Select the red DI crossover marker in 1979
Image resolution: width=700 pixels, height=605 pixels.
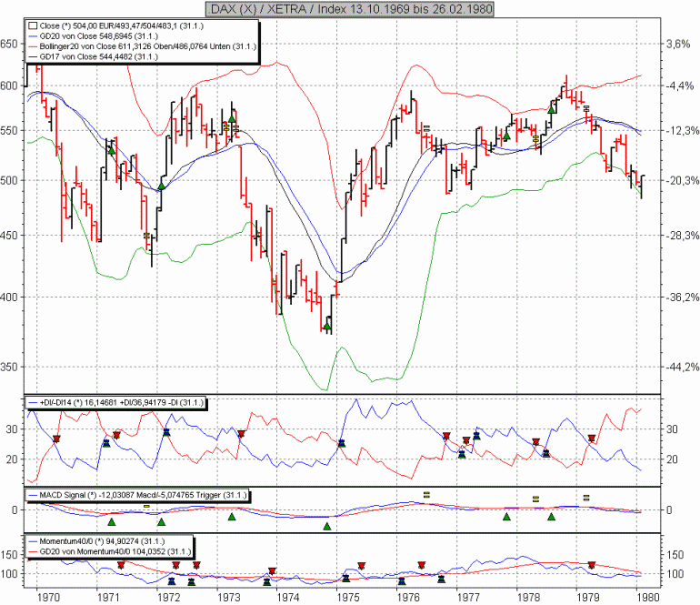(592, 439)
